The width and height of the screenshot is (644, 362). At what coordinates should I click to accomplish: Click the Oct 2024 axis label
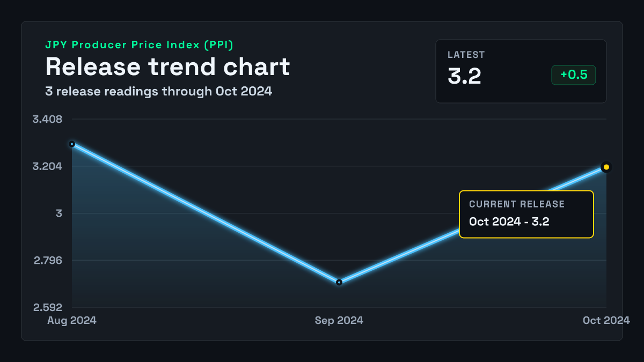pos(606,320)
